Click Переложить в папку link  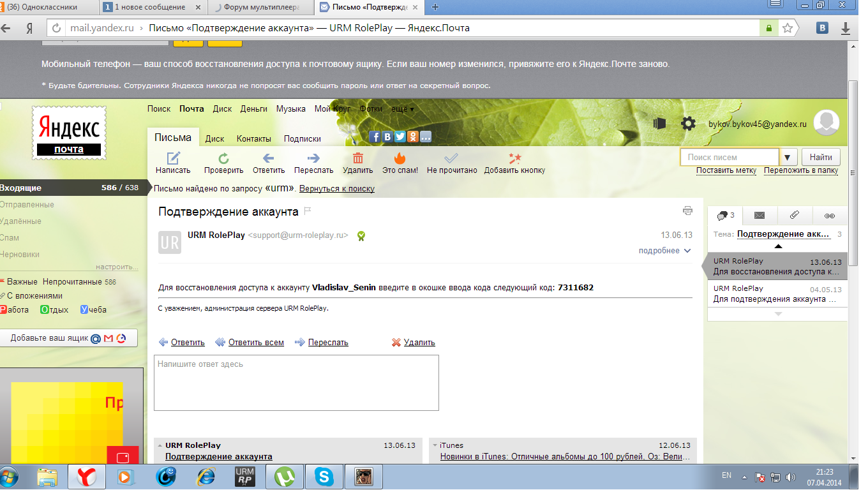[x=801, y=170]
